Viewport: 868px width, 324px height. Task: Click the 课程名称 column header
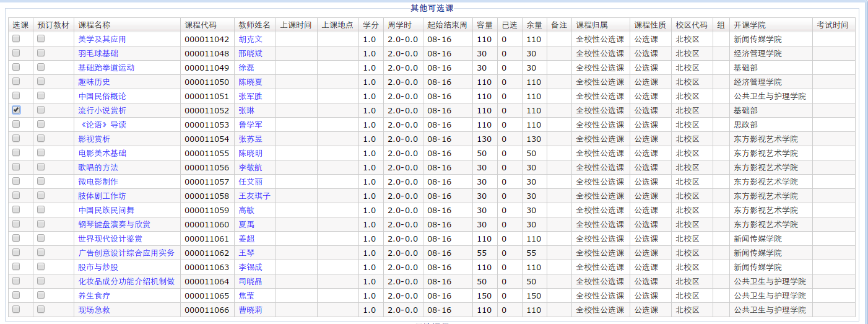coord(94,25)
